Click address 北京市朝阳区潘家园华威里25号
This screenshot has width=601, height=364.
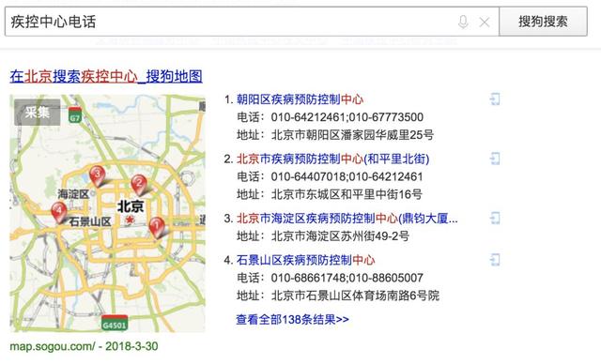(x=353, y=135)
